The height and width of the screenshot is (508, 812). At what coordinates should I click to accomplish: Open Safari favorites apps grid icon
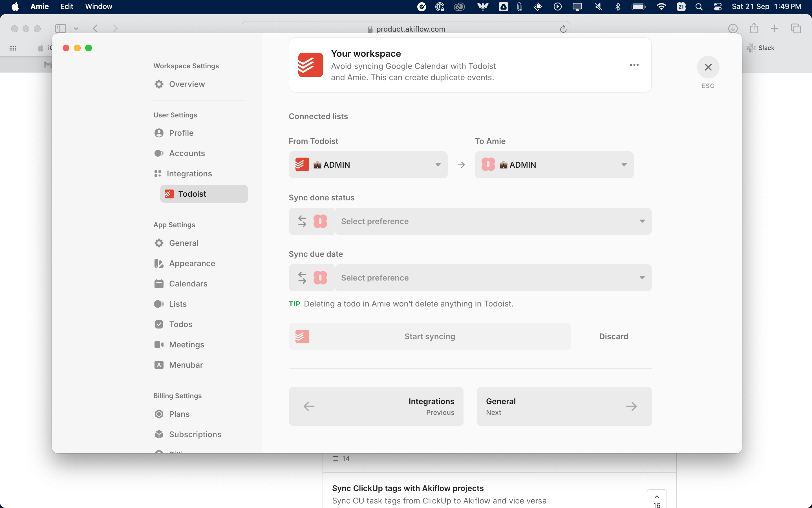13,48
